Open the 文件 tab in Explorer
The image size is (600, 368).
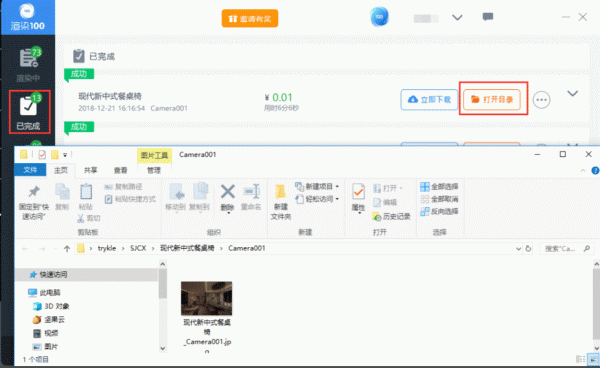tap(30, 170)
